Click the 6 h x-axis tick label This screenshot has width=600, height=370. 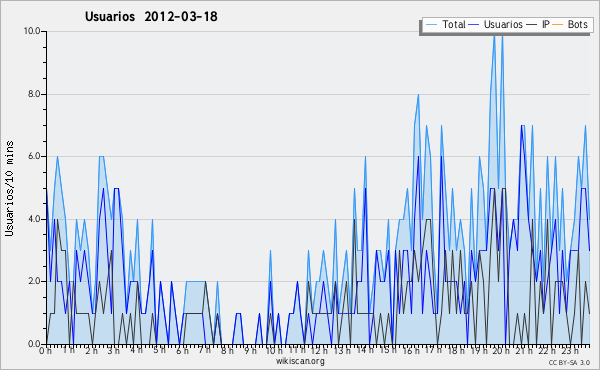[x=182, y=350]
